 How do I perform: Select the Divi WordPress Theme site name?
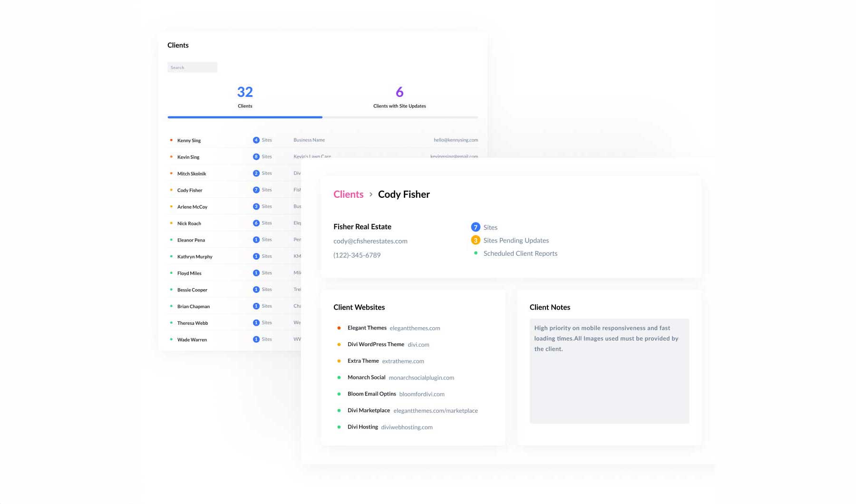pyautogui.click(x=376, y=344)
